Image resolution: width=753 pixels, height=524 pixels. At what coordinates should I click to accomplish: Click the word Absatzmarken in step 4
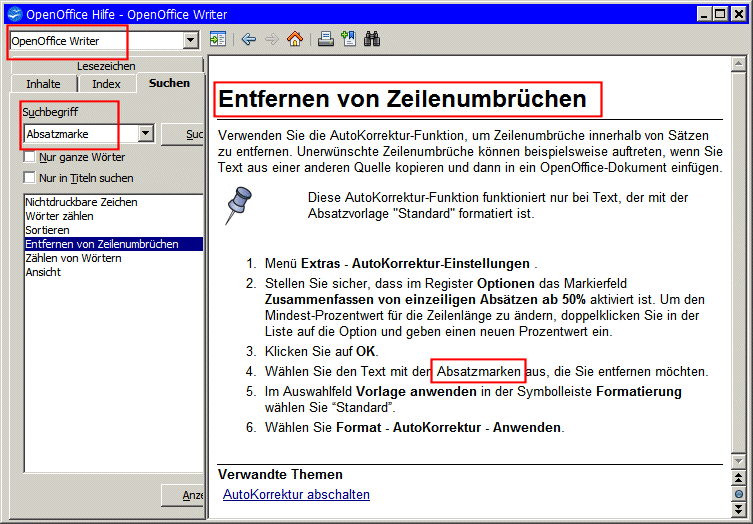coord(478,371)
